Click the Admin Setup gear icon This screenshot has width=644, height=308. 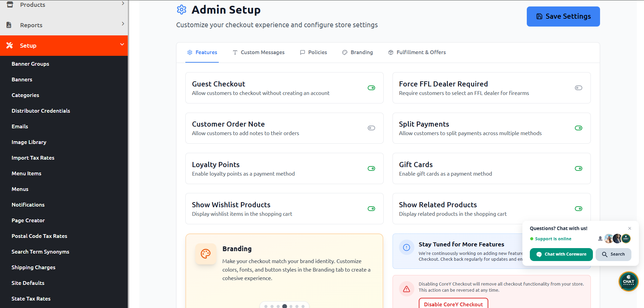[182, 10]
